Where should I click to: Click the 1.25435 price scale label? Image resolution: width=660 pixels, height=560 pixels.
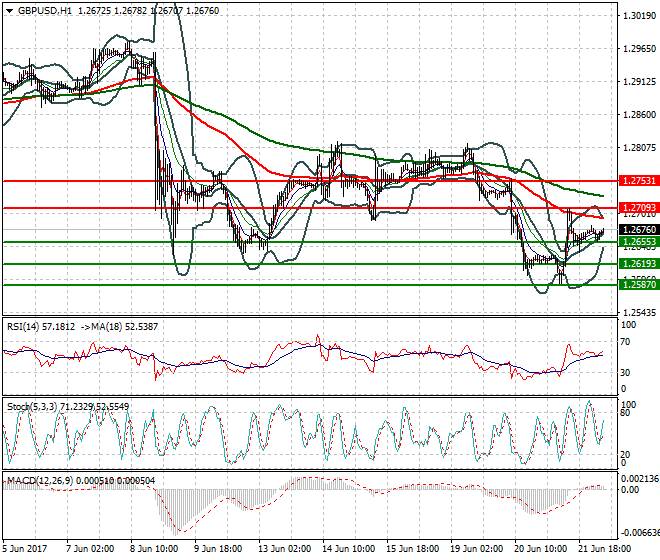tap(637, 313)
